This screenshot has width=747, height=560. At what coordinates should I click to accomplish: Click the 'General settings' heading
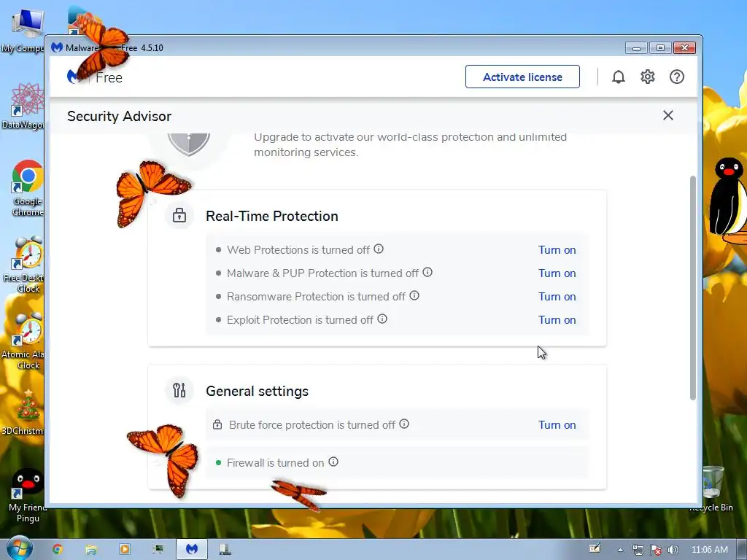258,392
